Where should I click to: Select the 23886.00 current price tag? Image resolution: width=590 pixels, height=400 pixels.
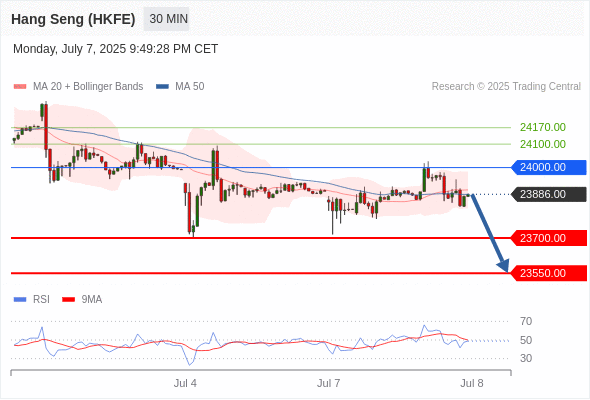(x=549, y=194)
